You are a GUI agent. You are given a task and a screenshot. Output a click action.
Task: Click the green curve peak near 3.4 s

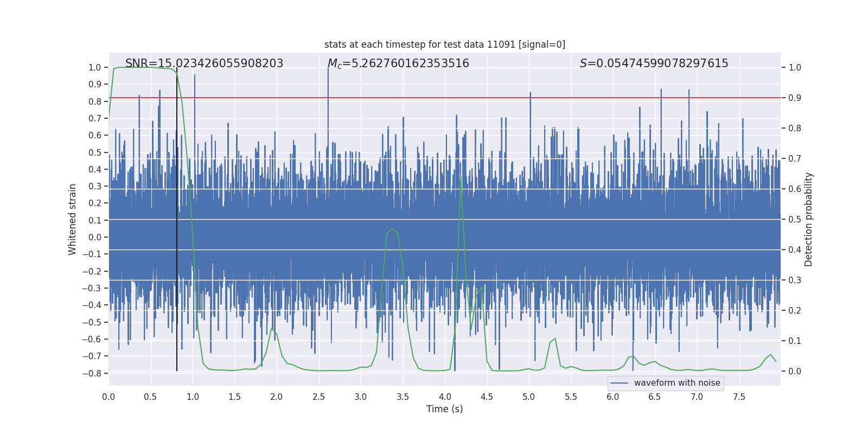pos(392,229)
